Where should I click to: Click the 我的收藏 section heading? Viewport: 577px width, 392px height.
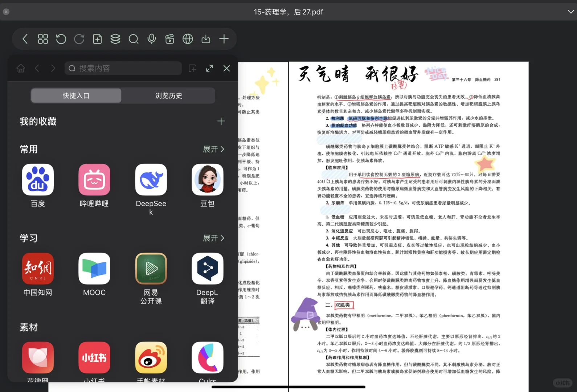pyautogui.click(x=38, y=121)
